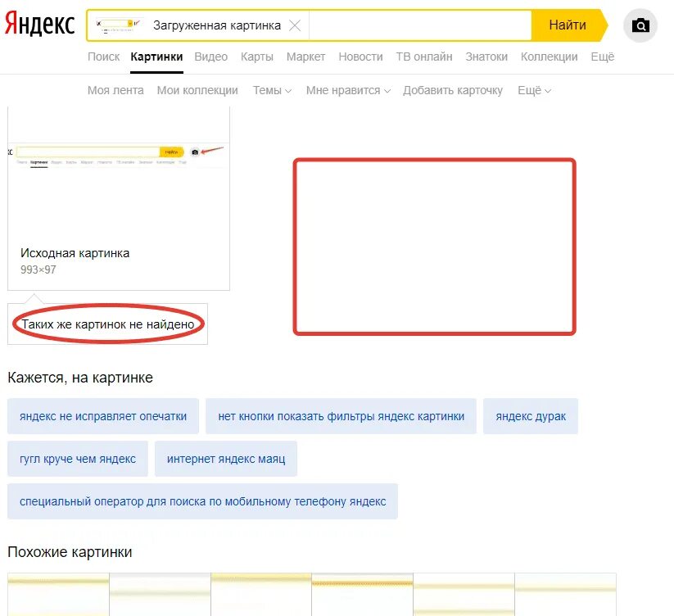Viewport: 674px width, 616px height.
Task: Click the Яндекс logo
Action: (40, 24)
